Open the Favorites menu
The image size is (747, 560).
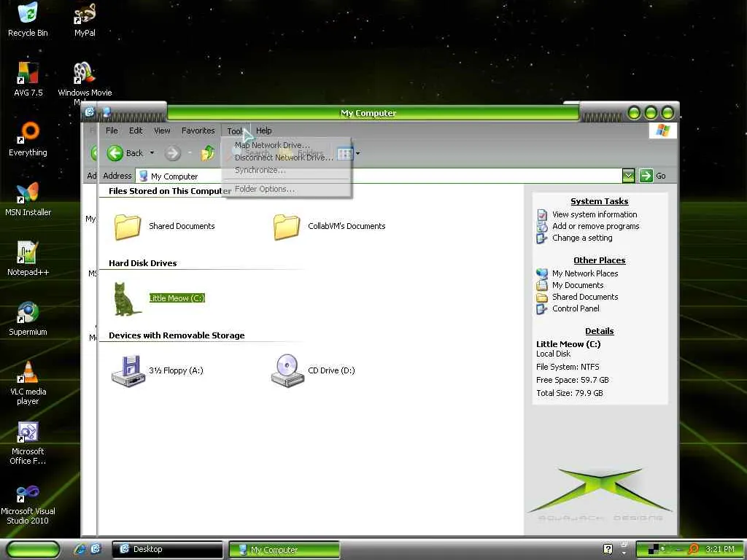tap(198, 131)
